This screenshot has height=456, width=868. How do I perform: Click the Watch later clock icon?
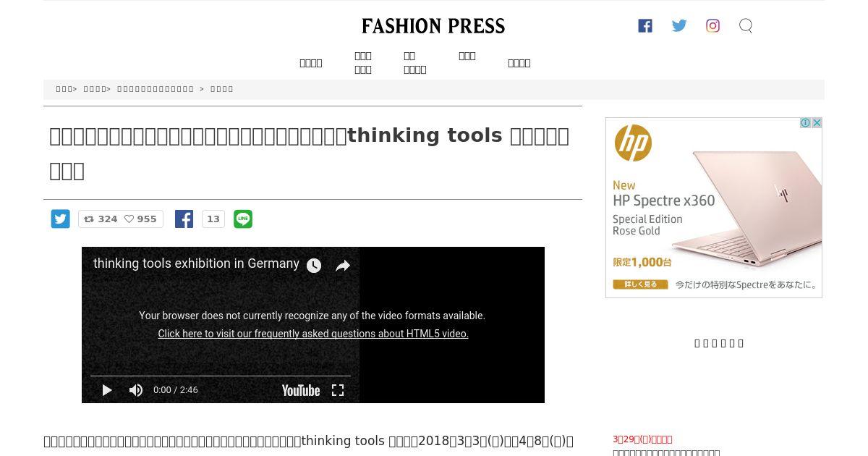(314, 266)
